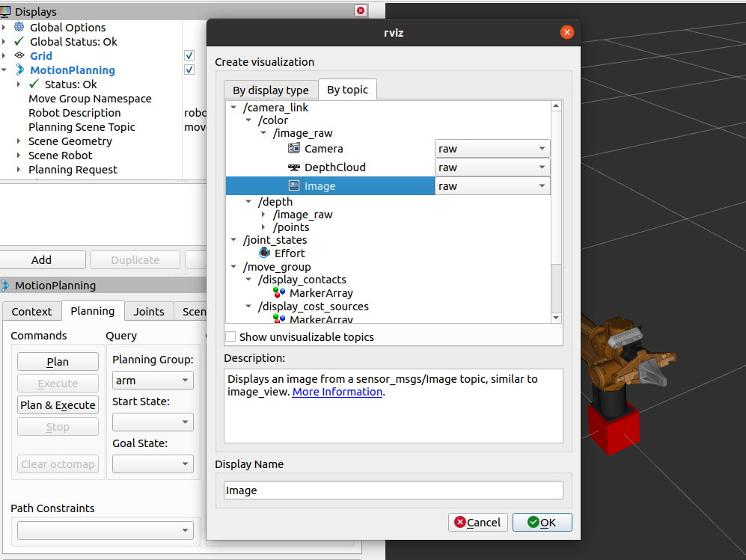Click the Camera display type icon
This screenshot has height=560, width=746.
tap(294, 148)
